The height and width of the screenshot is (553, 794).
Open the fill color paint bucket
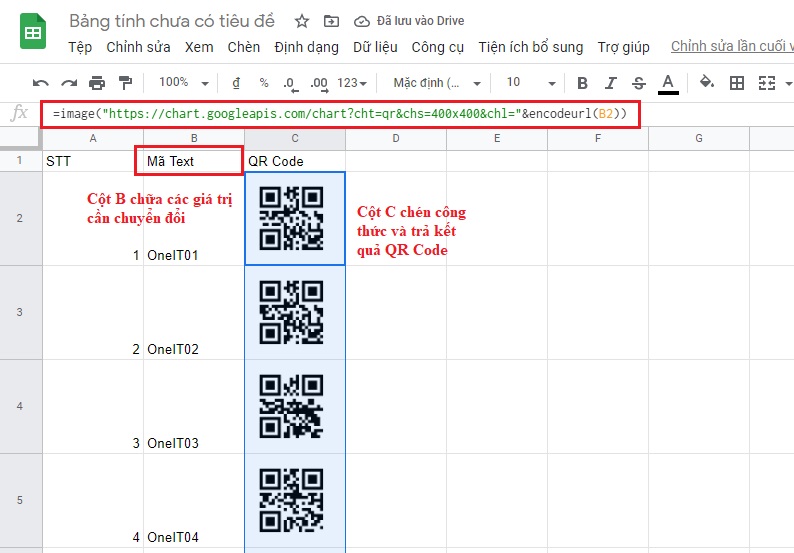pyautogui.click(x=707, y=83)
